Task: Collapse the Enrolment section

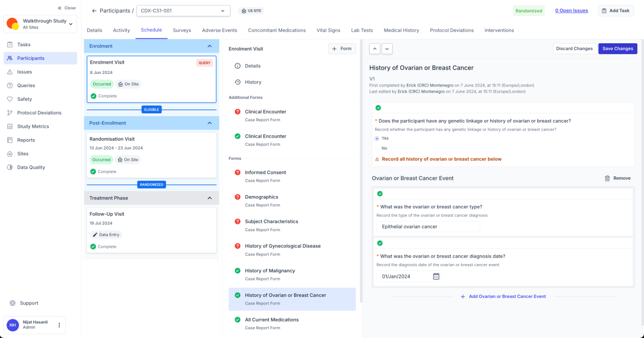Action: click(209, 47)
